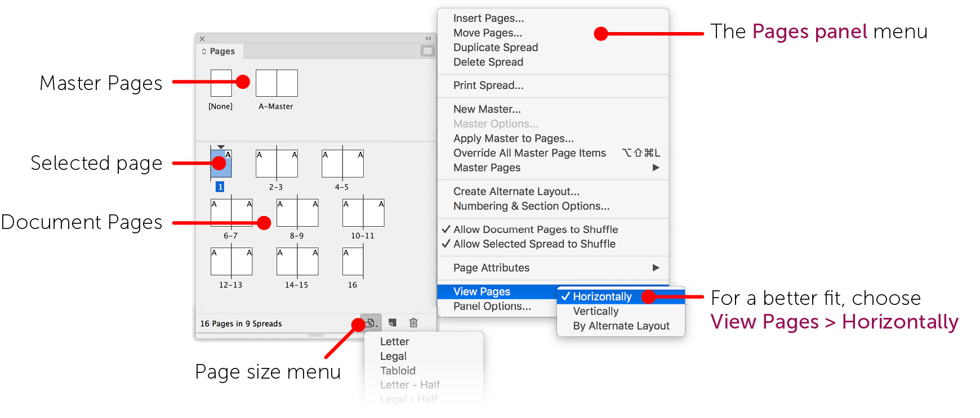This screenshot has height=418, width=980.
Task: Click the page number label '1'
Action: point(220,187)
